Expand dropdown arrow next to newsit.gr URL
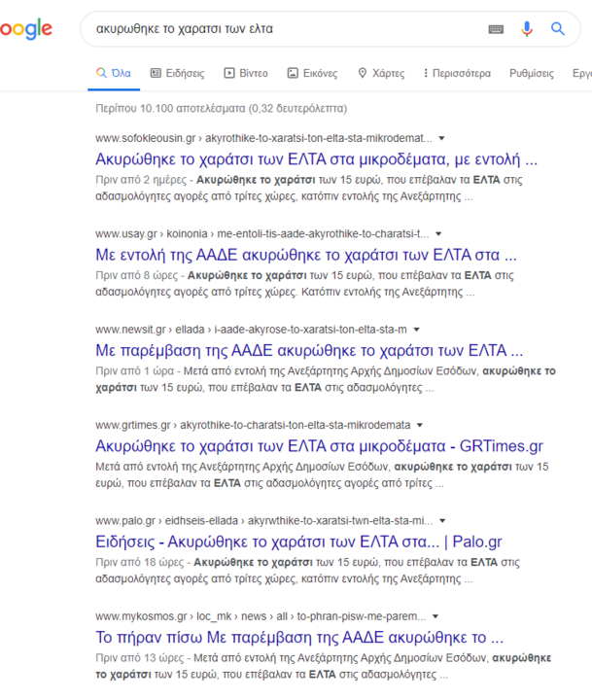Image resolution: width=592 pixels, height=700 pixels. pos(417,330)
